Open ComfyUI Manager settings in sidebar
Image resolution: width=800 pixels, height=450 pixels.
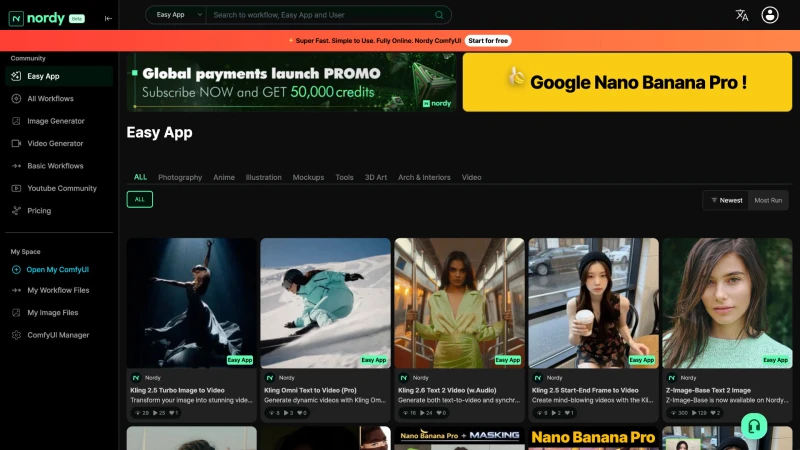coord(57,335)
